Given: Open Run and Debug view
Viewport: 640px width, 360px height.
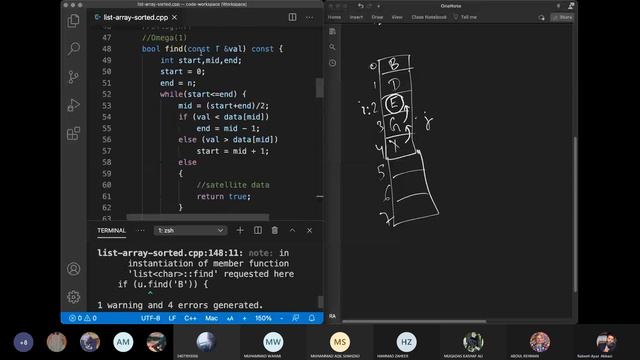Looking at the screenshot, I should point(73,105).
